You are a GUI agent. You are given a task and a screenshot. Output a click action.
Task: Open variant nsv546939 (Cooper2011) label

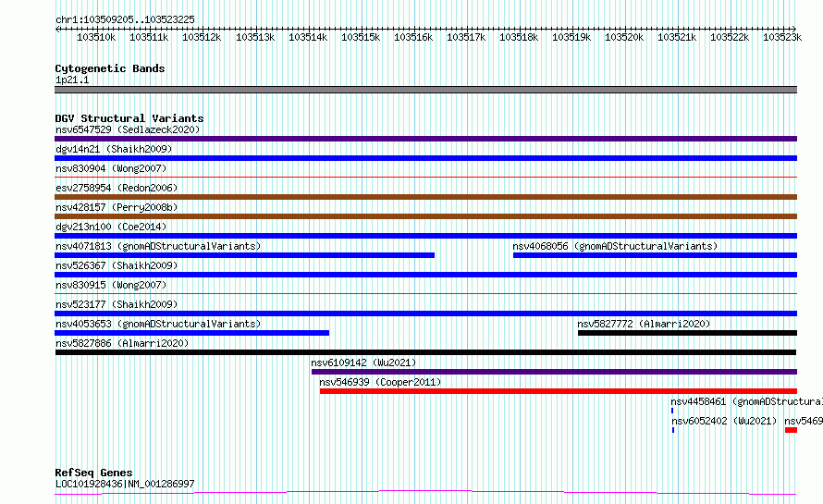tap(380, 382)
